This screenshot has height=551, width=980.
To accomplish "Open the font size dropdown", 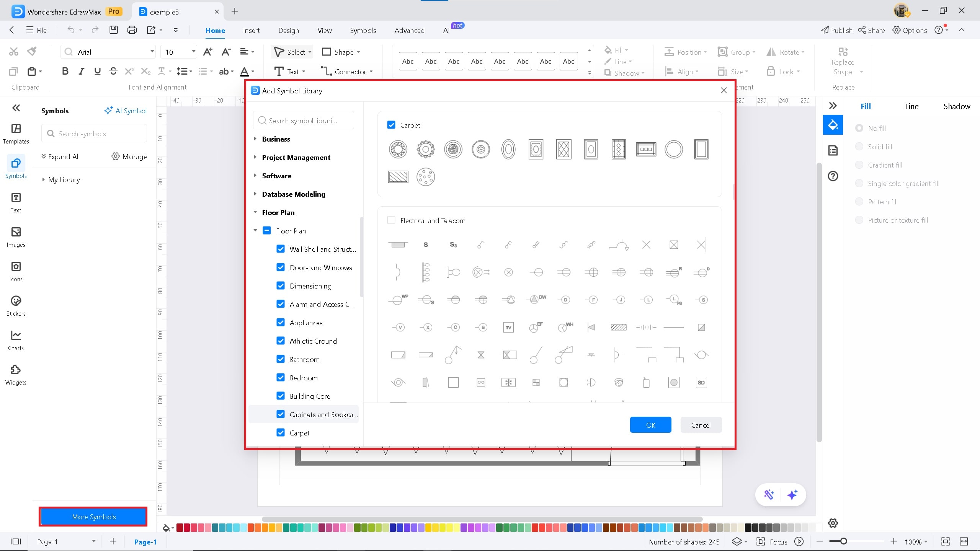I will pos(193,52).
